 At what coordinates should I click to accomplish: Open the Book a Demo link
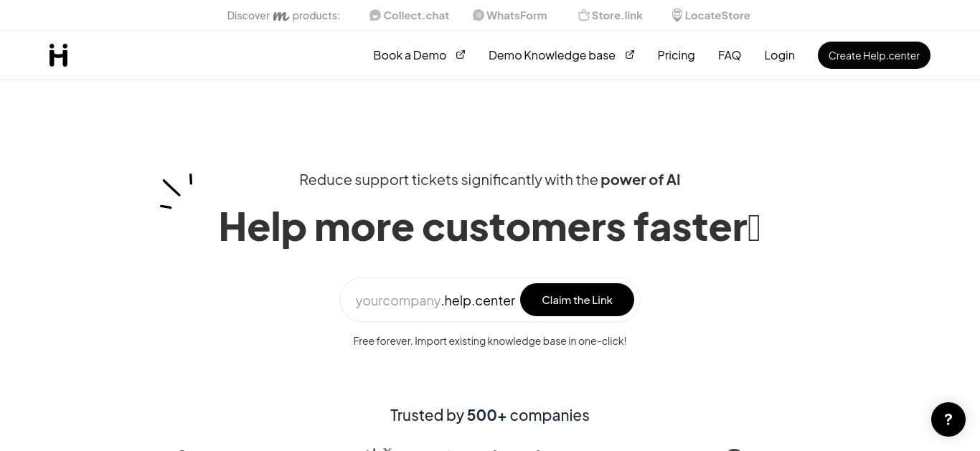(410, 55)
